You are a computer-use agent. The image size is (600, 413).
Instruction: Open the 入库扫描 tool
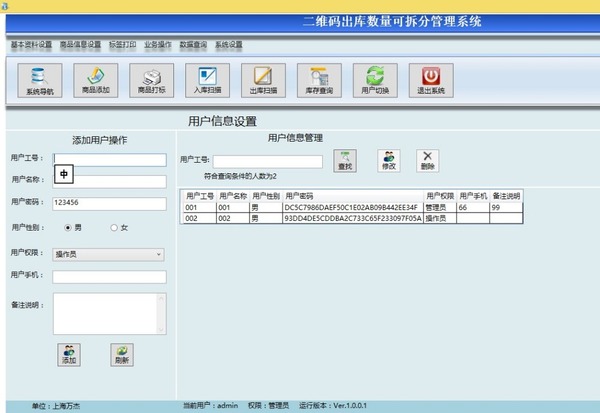click(207, 79)
